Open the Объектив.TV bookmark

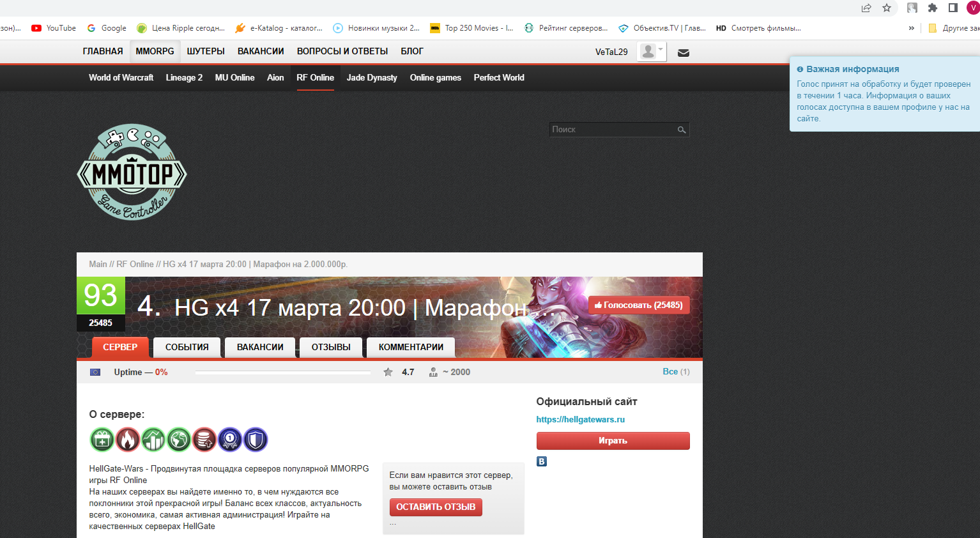[662, 28]
